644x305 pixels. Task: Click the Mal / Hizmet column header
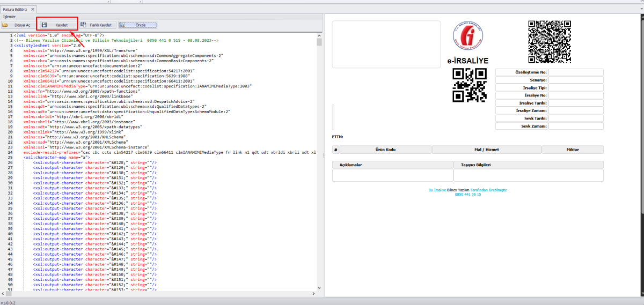click(486, 150)
